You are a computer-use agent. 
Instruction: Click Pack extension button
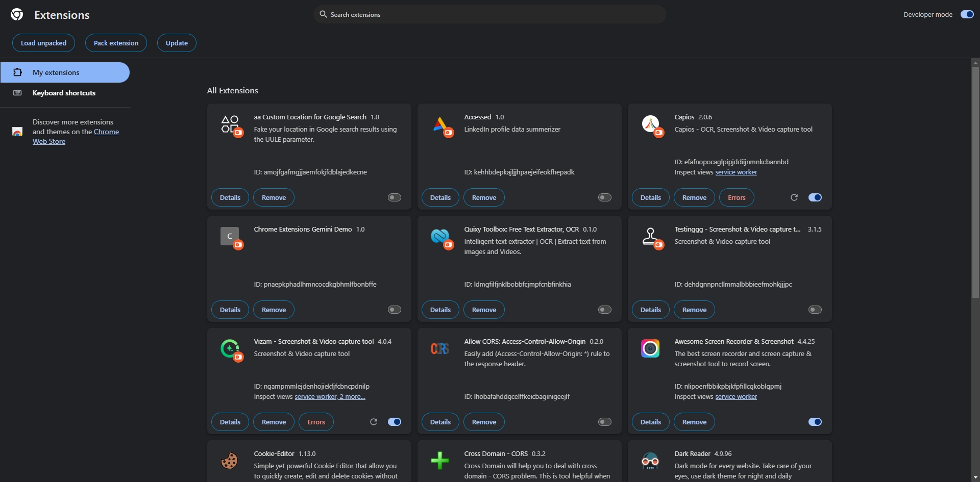(x=116, y=43)
